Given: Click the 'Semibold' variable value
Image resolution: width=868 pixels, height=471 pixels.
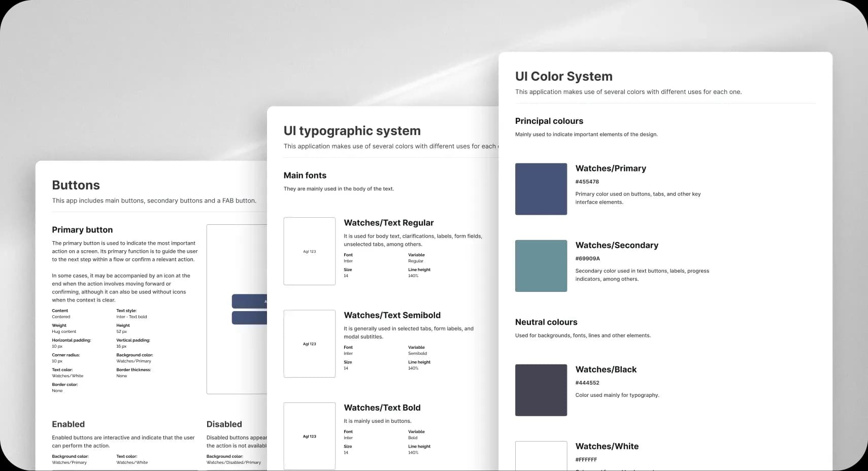Looking at the screenshot, I should (417, 353).
